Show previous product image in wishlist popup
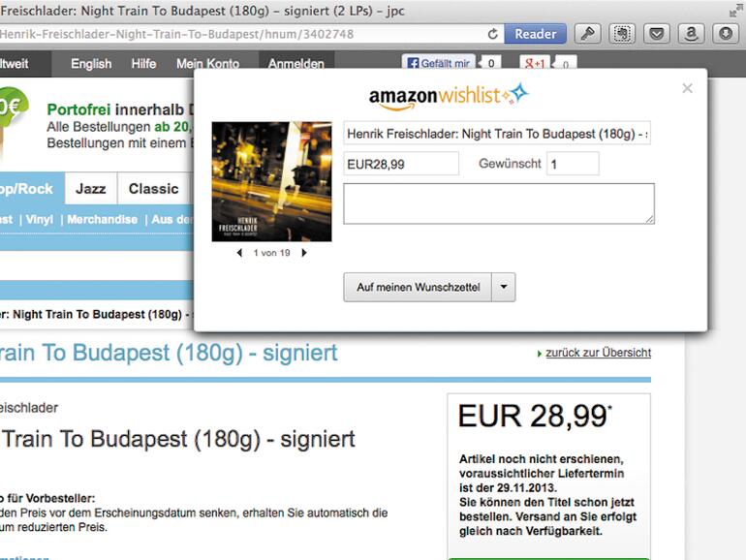The width and height of the screenshot is (746, 560). (239, 253)
